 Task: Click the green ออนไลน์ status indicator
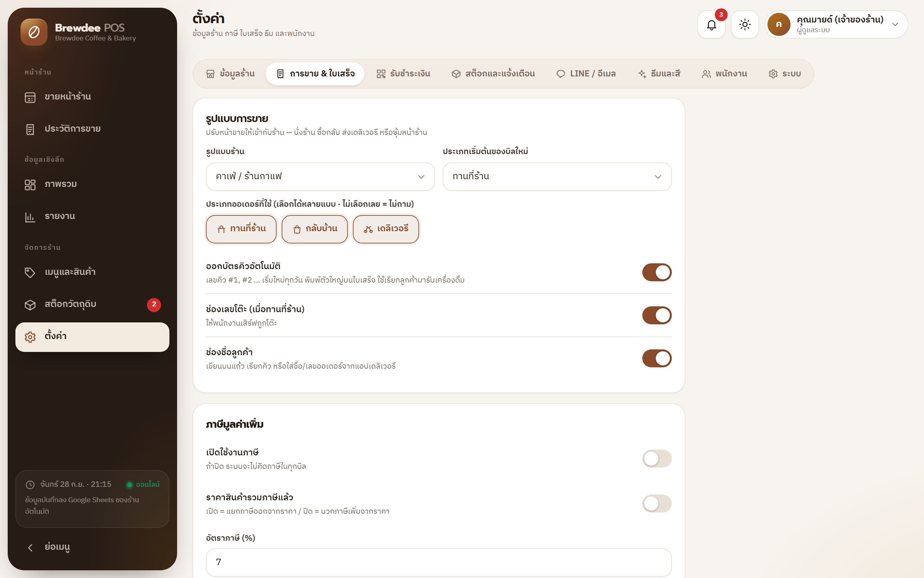[x=143, y=484]
